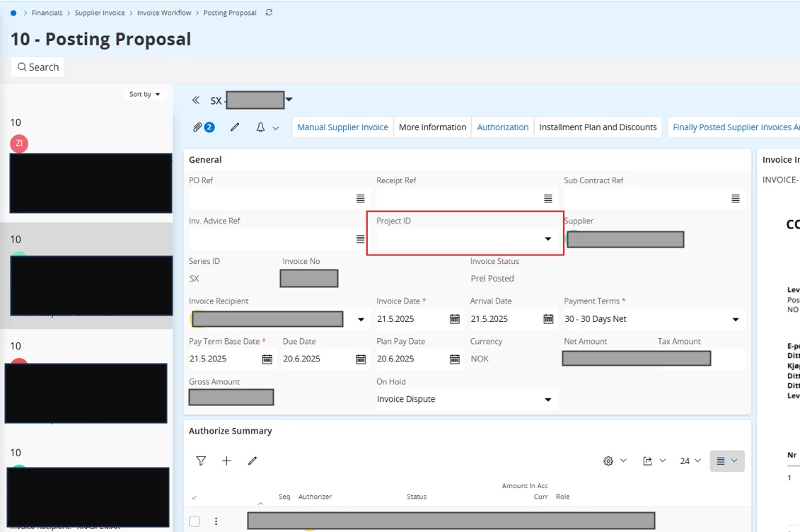Click the ZI avatar in the record list

(x=19, y=144)
